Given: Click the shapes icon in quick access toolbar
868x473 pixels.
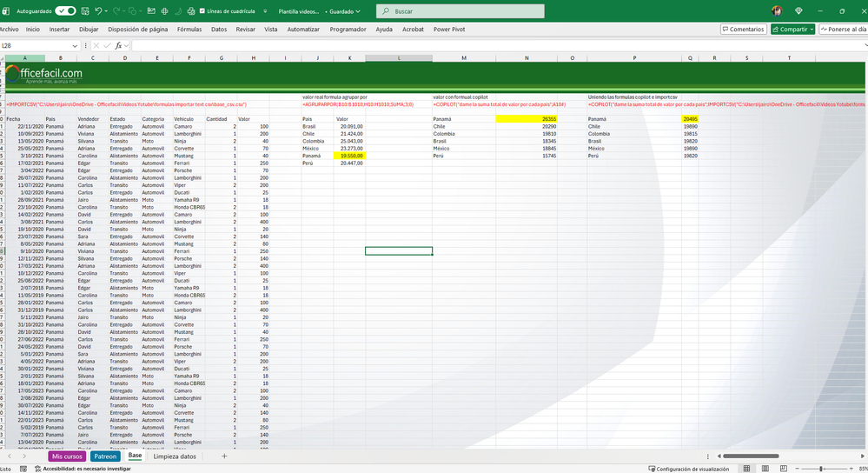Looking at the screenshot, I should click(x=133, y=11).
